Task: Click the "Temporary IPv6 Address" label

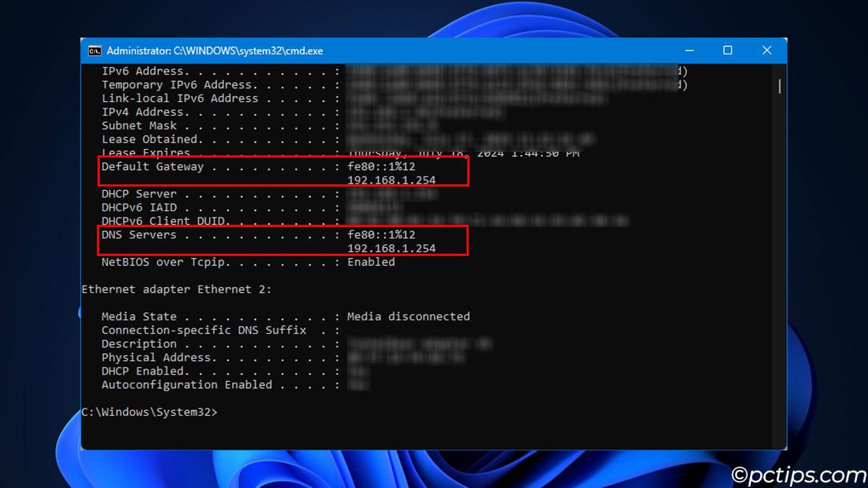Action: tap(176, 85)
